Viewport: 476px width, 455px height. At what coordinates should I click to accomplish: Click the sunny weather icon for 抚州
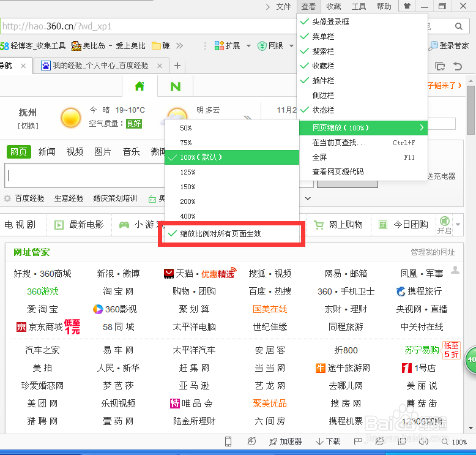(x=71, y=118)
